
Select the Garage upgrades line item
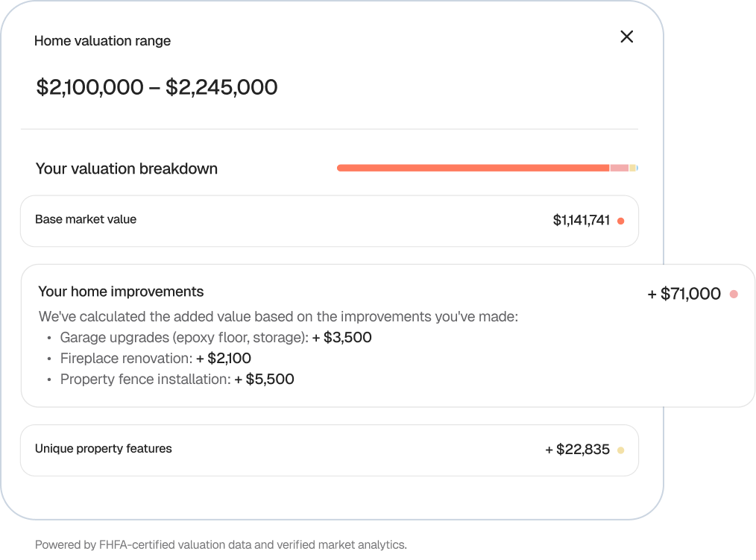215,337
